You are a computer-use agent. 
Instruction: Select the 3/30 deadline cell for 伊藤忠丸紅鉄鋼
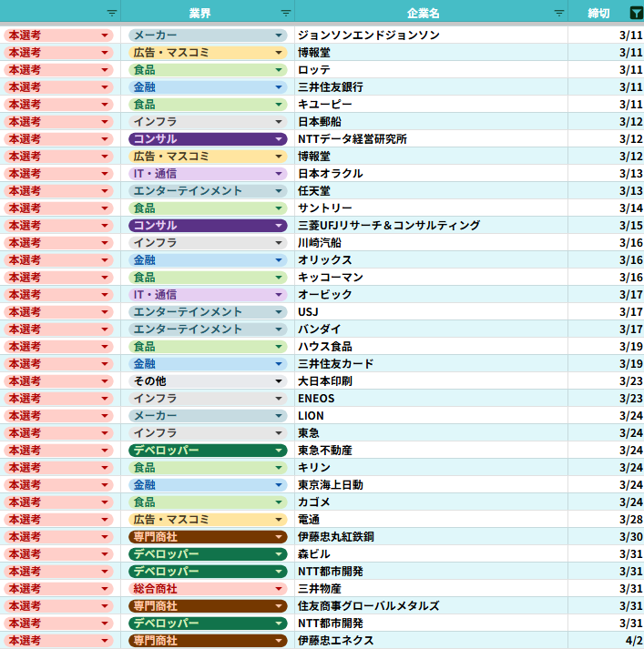coord(606,537)
